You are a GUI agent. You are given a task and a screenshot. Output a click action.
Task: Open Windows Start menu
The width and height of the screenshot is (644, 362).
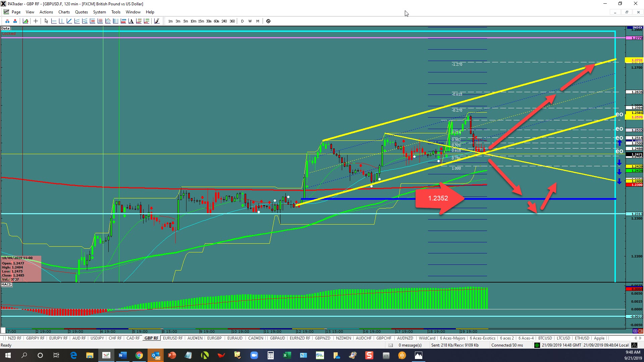[8, 355]
